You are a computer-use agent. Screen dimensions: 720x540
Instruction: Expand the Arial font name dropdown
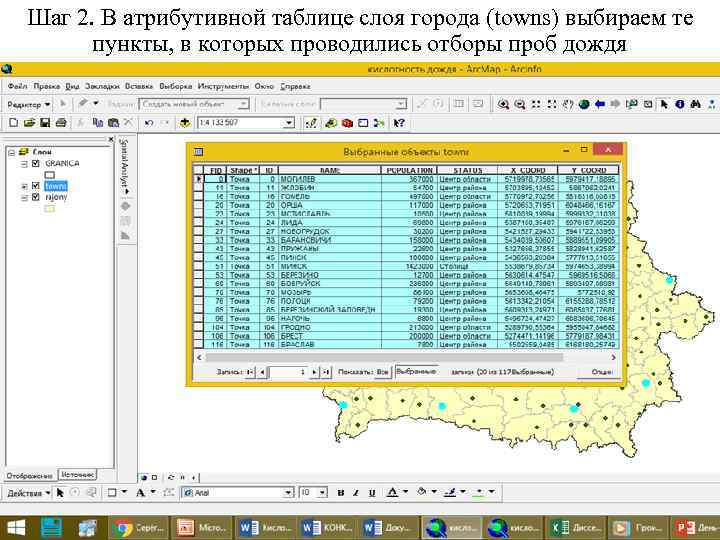coord(290,492)
